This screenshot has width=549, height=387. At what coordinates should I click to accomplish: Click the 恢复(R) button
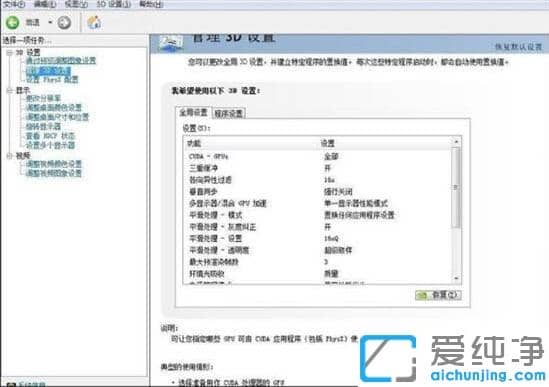tap(438, 295)
